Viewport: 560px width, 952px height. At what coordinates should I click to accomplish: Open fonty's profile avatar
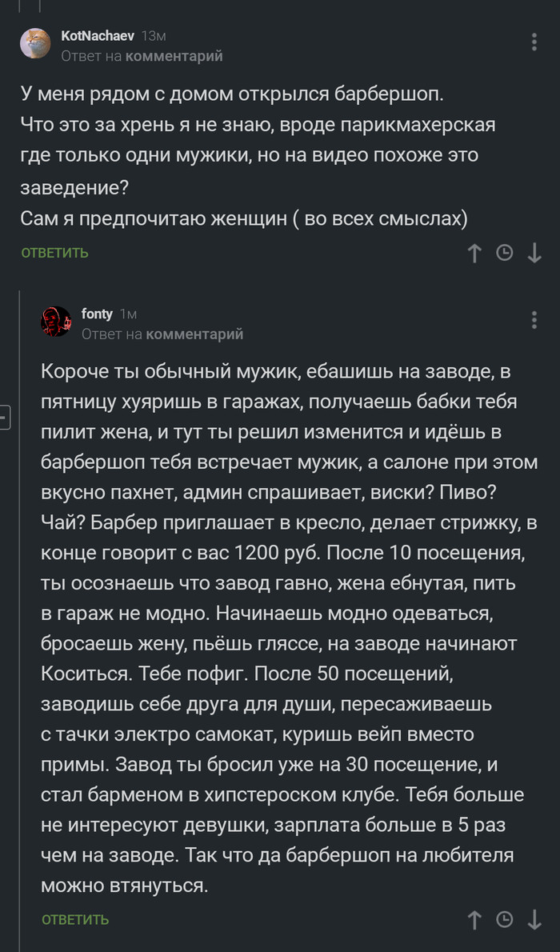pos(56,321)
